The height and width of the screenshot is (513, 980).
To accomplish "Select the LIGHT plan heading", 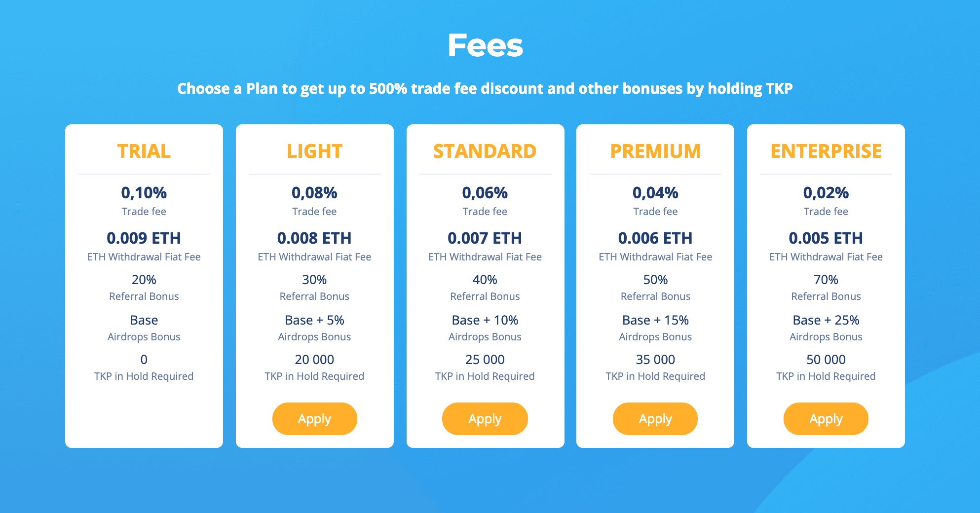I will coord(314,151).
